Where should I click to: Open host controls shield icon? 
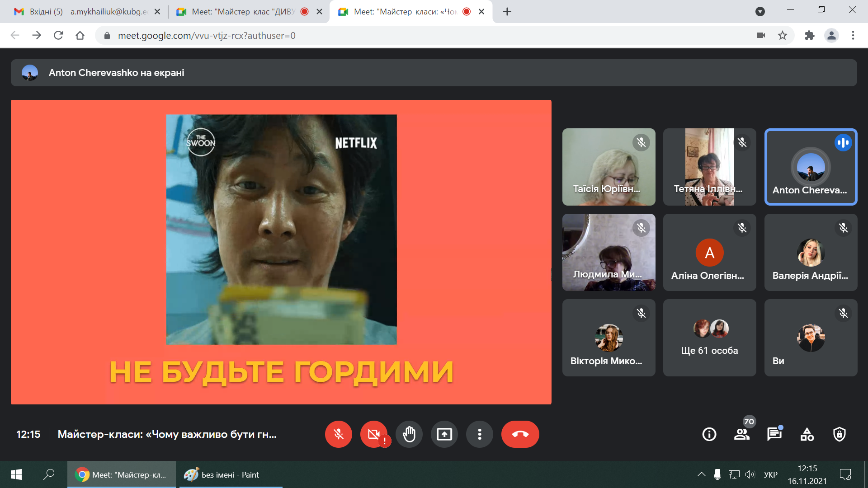[x=839, y=434]
